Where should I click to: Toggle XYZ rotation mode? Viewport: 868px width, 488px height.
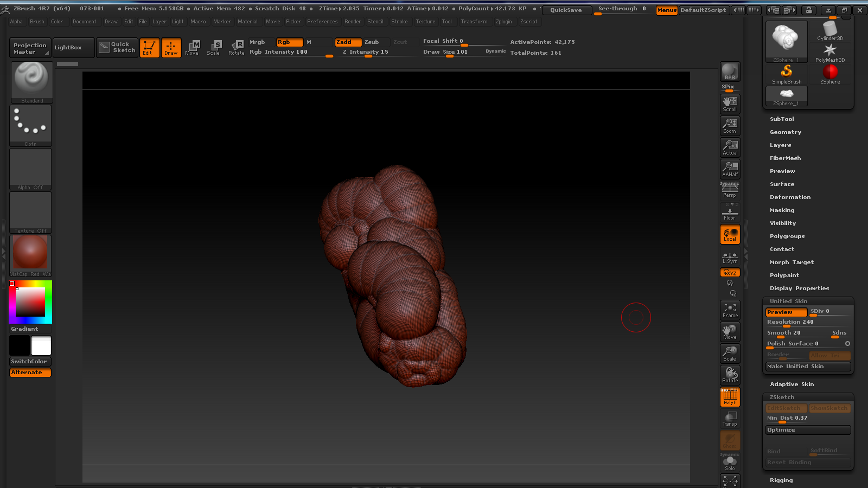click(x=730, y=272)
